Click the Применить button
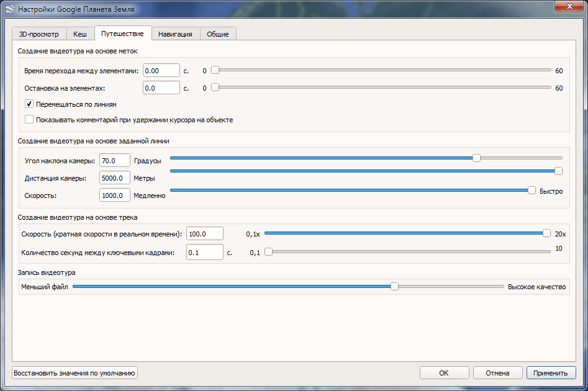Image resolution: width=588 pixels, height=391 pixels. pyautogui.click(x=551, y=373)
